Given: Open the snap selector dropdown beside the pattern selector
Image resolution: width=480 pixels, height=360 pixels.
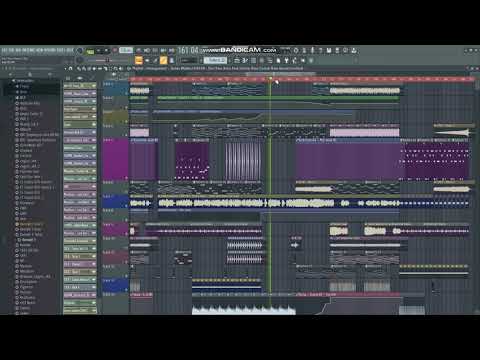Looking at the screenshot, I should (x=189, y=60).
